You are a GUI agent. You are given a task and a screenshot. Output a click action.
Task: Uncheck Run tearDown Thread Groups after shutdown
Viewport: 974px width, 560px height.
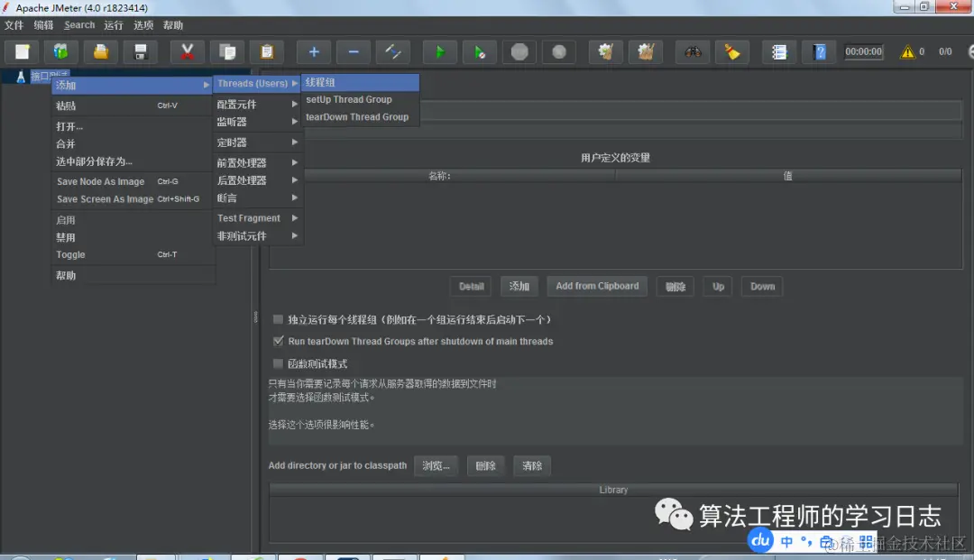[278, 341]
